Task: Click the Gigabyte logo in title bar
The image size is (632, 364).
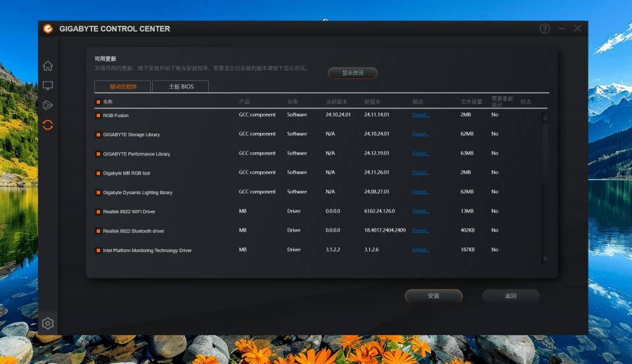Action: (48, 29)
